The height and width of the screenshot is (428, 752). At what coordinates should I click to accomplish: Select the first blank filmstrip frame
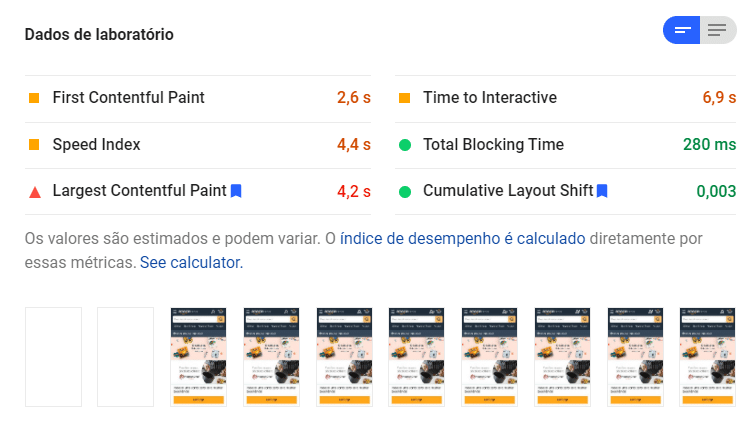click(x=53, y=357)
